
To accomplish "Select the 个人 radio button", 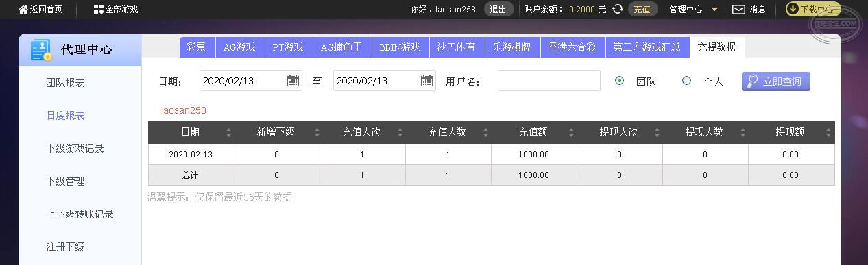I will (686, 81).
